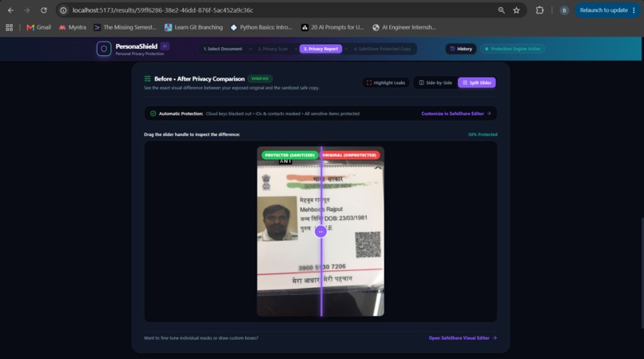The width and height of the screenshot is (644, 359).
Task: Open Customize in SafeShare Editor link
Action: tap(456, 114)
